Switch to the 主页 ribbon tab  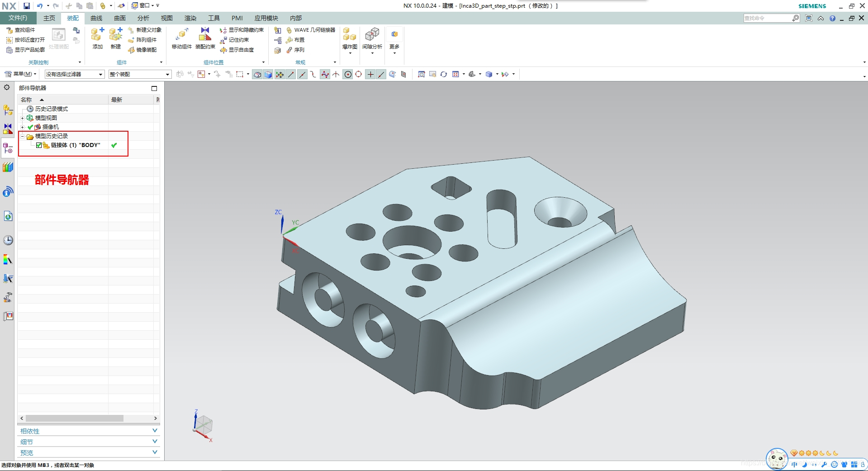(49, 18)
